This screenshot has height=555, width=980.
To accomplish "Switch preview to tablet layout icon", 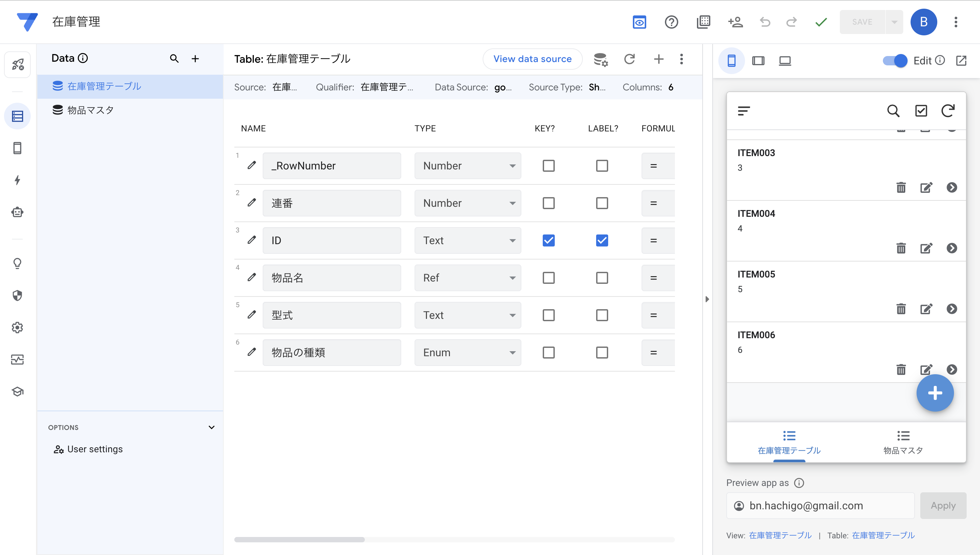I will 758,61.
